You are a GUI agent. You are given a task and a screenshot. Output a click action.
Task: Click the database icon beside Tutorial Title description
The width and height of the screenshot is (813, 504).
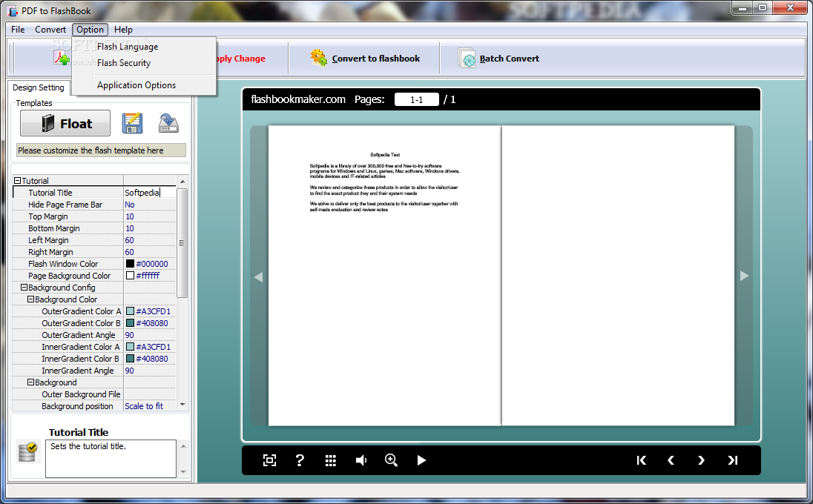tap(27, 452)
